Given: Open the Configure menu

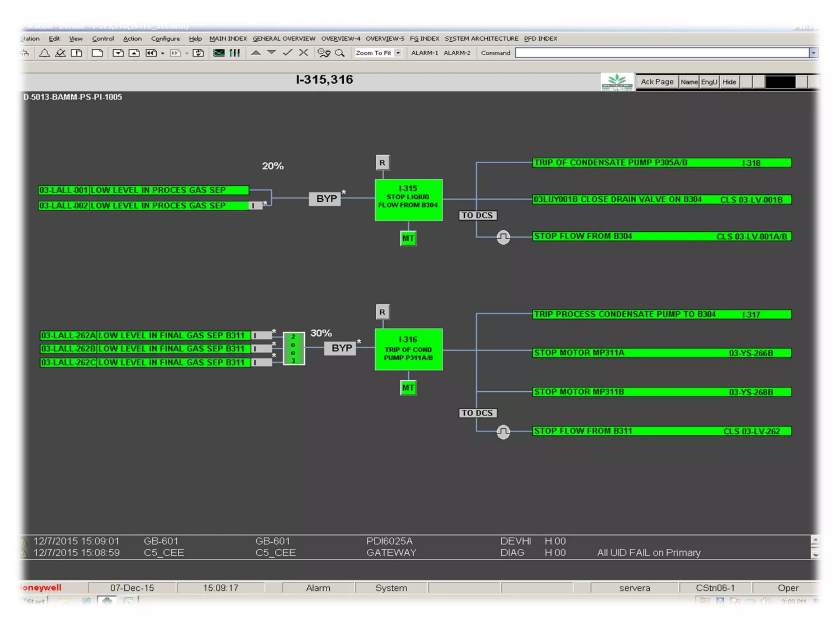Looking at the screenshot, I should click(x=165, y=39).
